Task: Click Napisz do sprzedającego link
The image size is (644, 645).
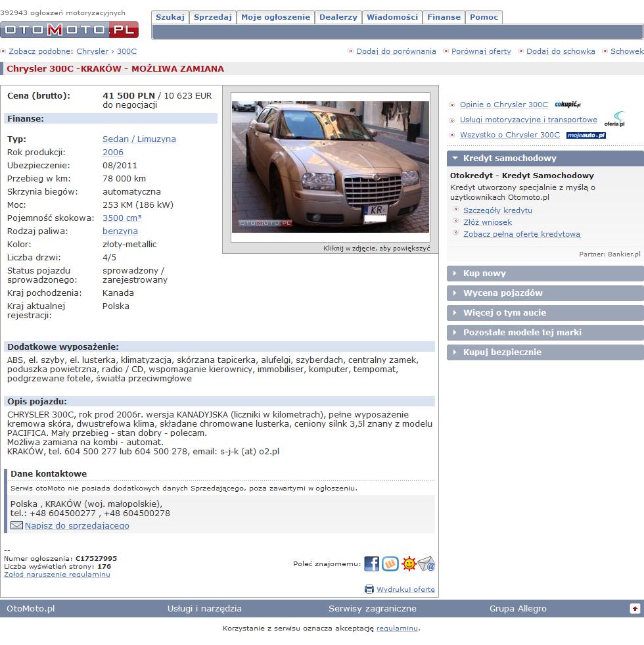Action: click(x=77, y=526)
